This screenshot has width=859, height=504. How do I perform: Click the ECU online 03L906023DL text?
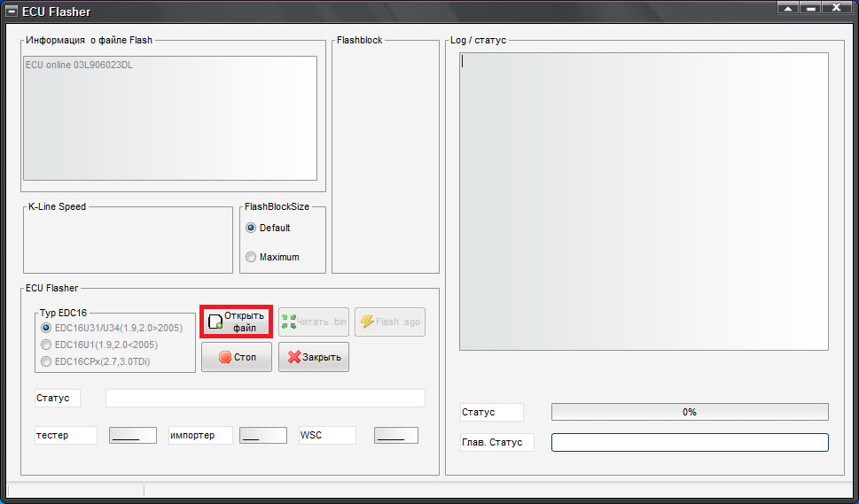[79, 65]
